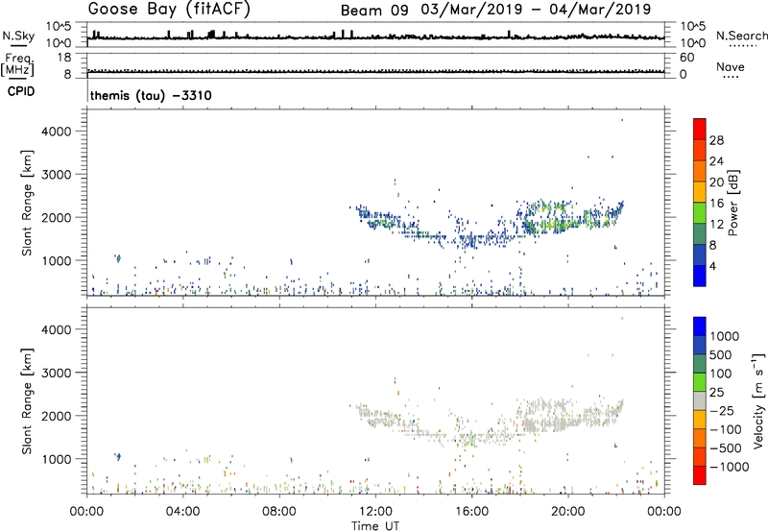
Task: Click the "CPID" row label
Action: point(21,92)
